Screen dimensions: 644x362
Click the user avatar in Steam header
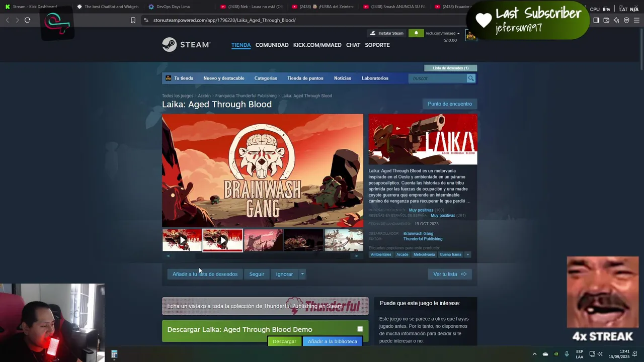point(471,35)
